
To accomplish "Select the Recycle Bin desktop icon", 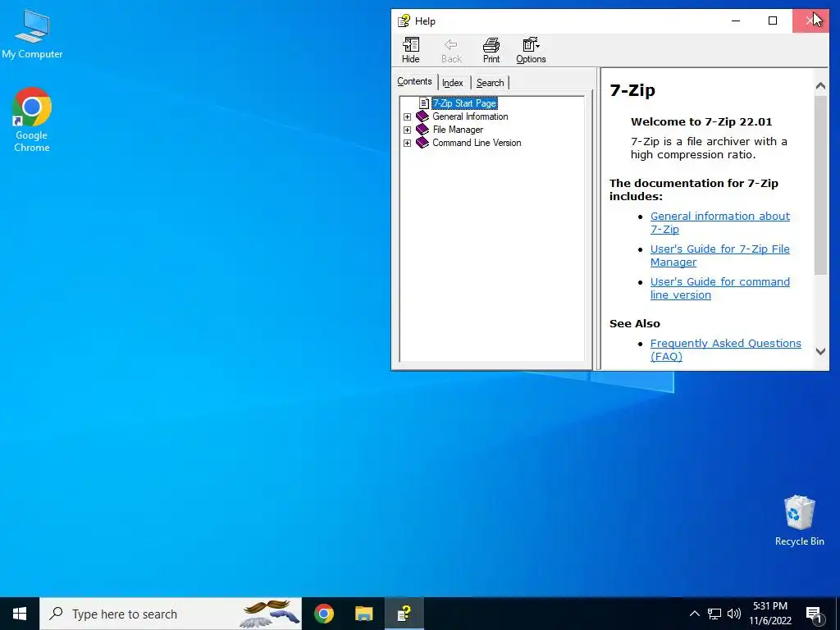I will click(799, 520).
